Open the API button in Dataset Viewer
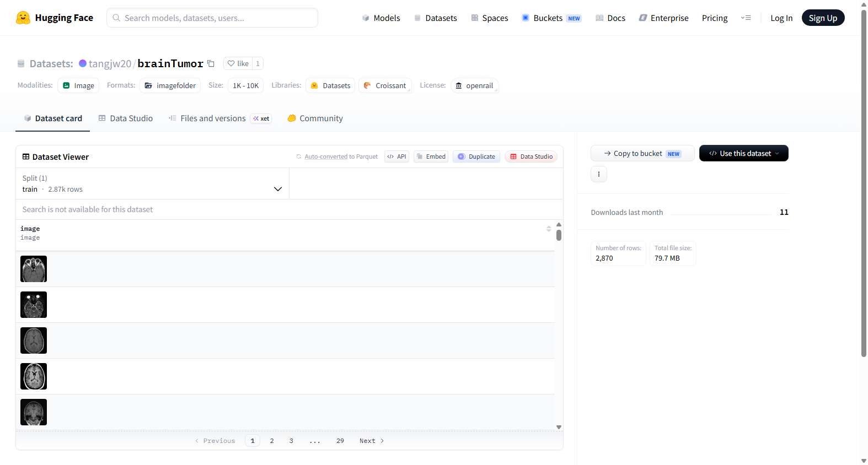The height and width of the screenshot is (465, 868). point(397,156)
